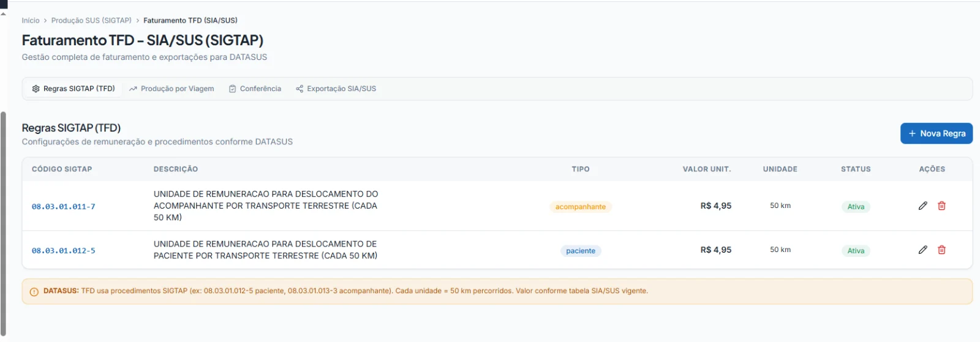The height and width of the screenshot is (342, 980).
Task: Click the TIPO column header
Action: tap(581, 169)
